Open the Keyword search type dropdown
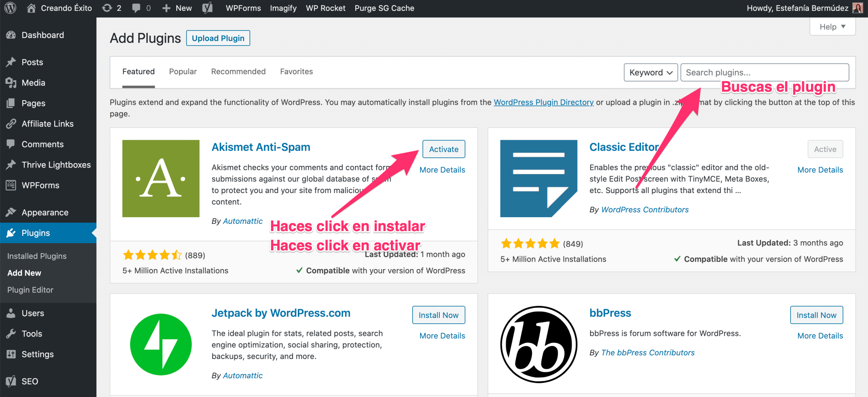868x397 pixels. [651, 72]
